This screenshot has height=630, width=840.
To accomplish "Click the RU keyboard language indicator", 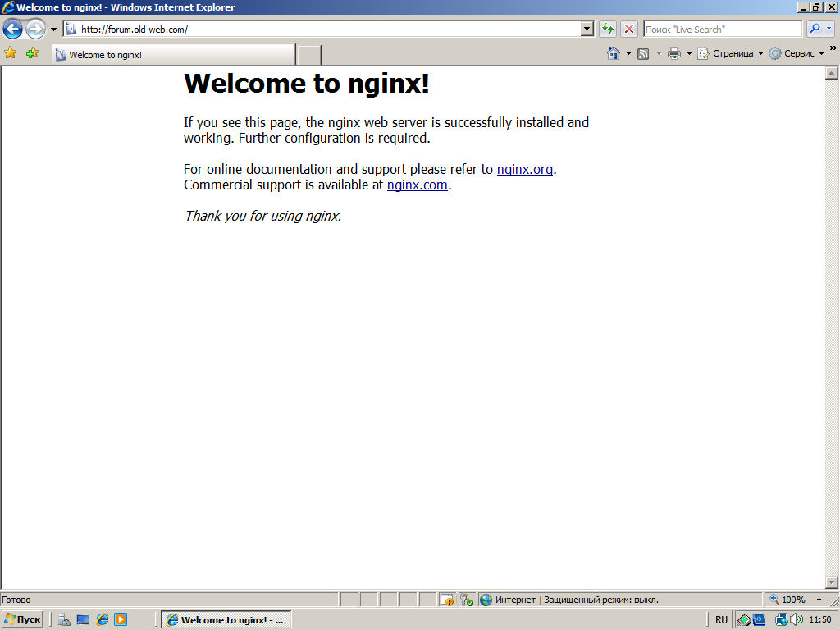I will [x=721, y=619].
